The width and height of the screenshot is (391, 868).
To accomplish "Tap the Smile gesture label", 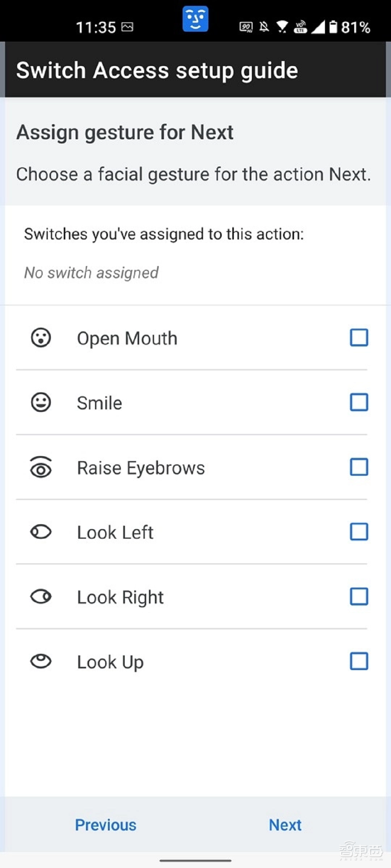I will (100, 403).
